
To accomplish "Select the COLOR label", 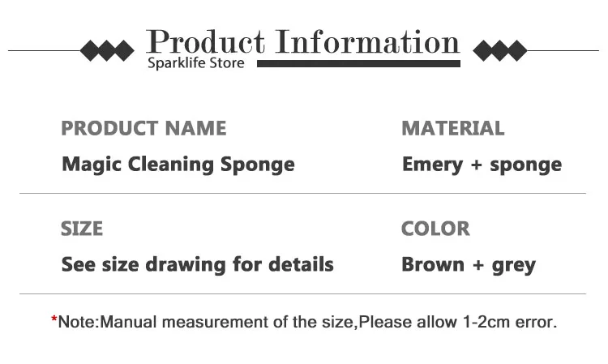I will tap(435, 229).
